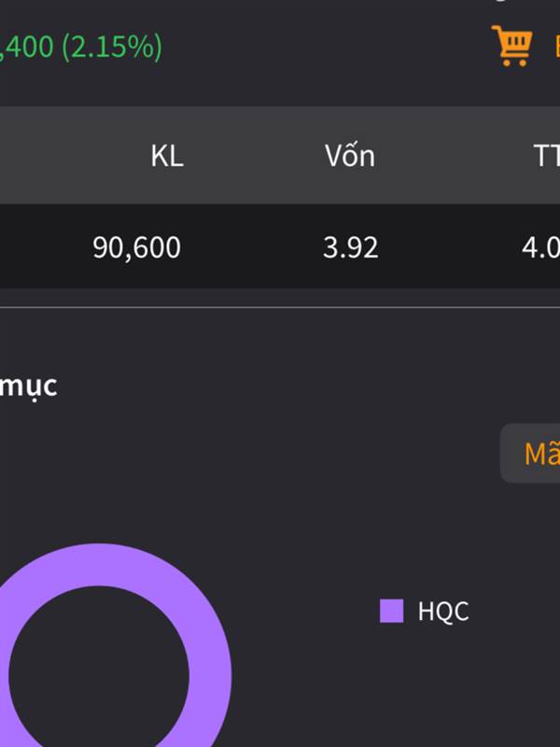The width and height of the screenshot is (560, 747).
Task: Click the TT column header
Action: coord(547,156)
